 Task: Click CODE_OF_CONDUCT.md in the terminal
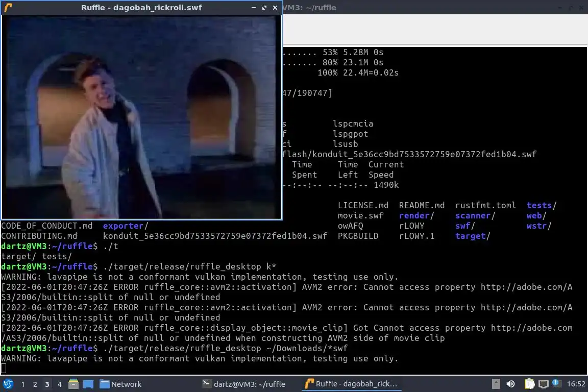(46, 226)
